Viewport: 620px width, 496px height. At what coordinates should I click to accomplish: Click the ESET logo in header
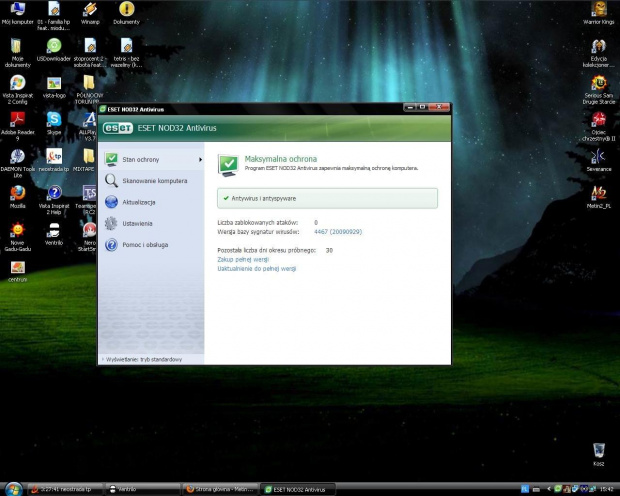pyautogui.click(x=118, y=128)
